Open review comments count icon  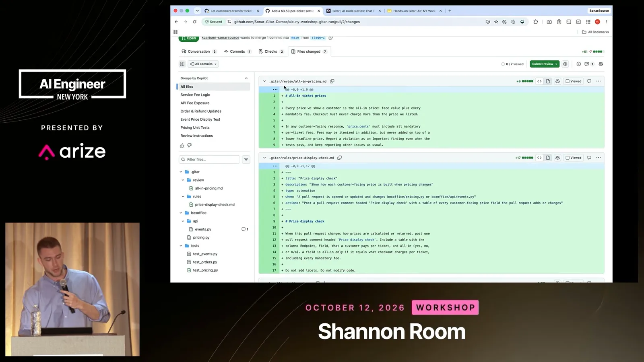coord(589,64)
